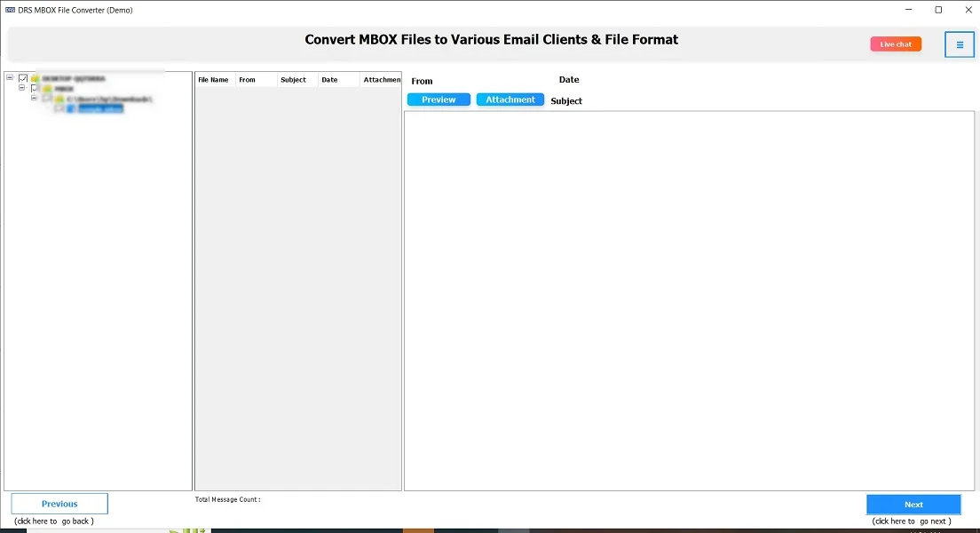The height and width of the screenshot is (533, 980).
Task: Click '(click here to go next )' text
Action: click(912, 521)
